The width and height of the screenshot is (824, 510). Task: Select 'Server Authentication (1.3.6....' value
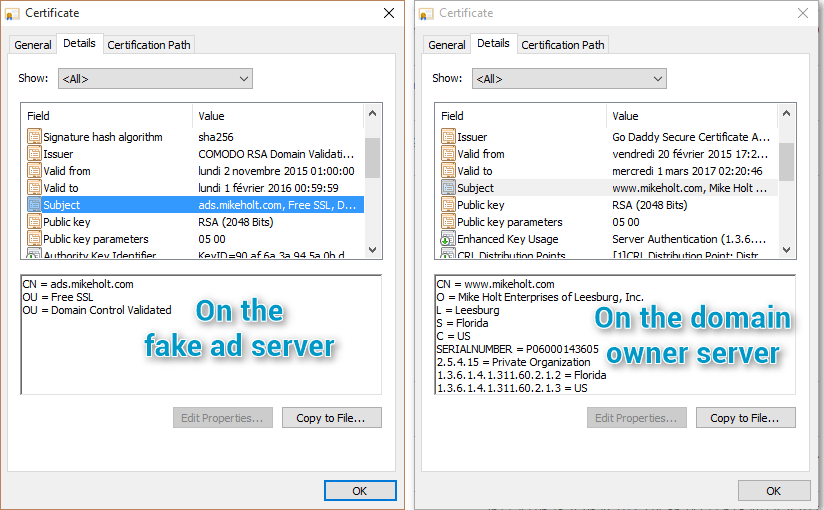tap(689, 239)
